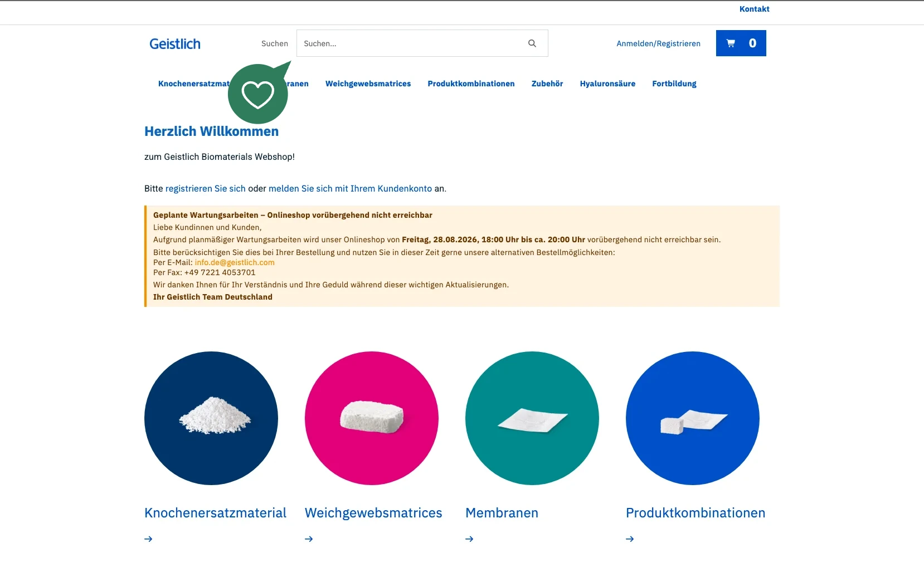Follow 'melden Sie sich mit Ihrem Kundenkonto' link
Image resolution: width=924 pixels, height=577 pixels.
[350, 189]
